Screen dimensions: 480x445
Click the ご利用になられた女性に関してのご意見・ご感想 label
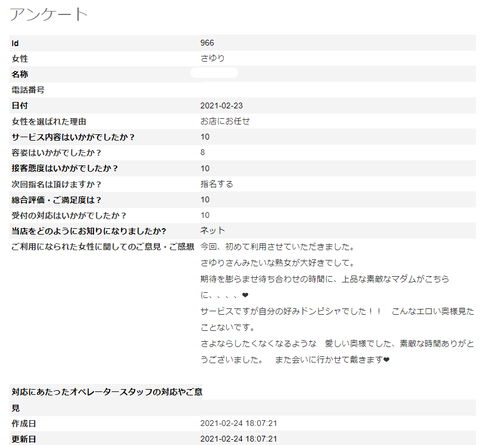point(103,247)
